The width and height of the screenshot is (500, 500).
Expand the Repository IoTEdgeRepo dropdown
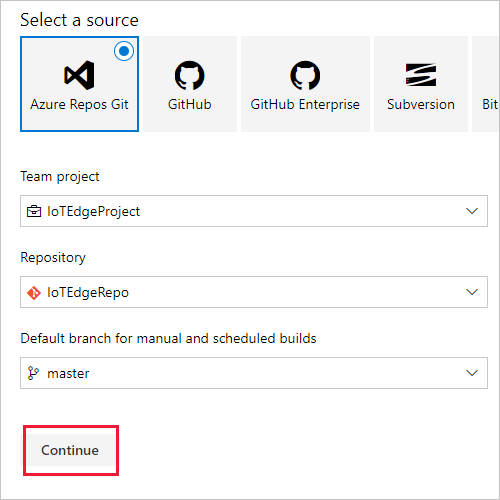coord(254,292)
